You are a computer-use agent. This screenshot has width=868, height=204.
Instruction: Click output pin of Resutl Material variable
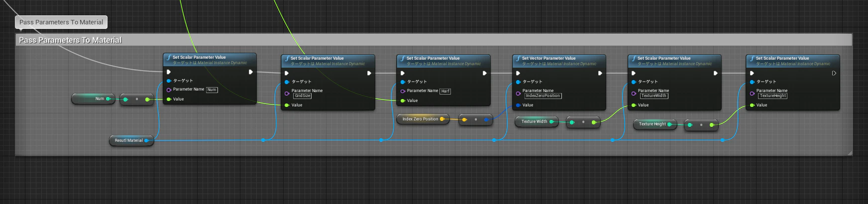click(x=146, y=140)
